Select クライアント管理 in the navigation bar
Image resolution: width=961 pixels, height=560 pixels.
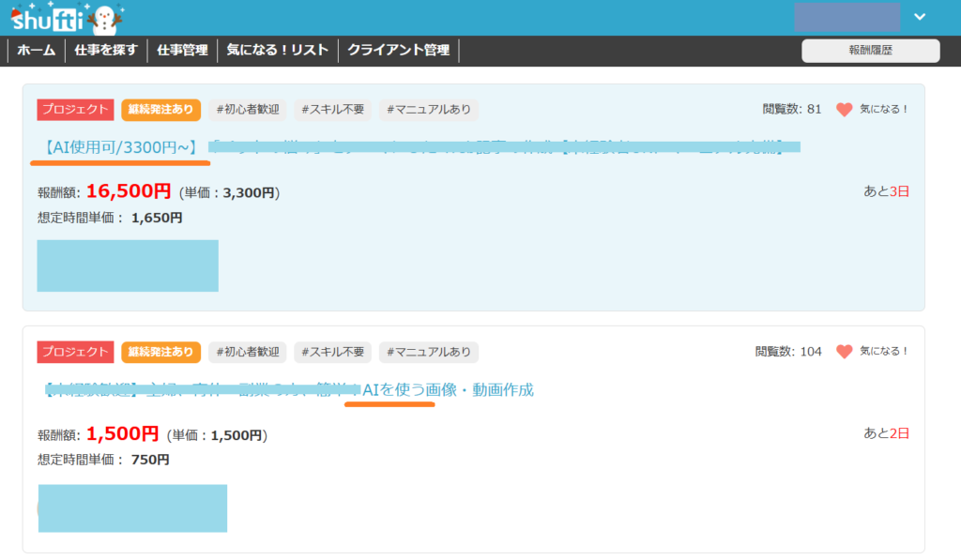tap(398, 51)
